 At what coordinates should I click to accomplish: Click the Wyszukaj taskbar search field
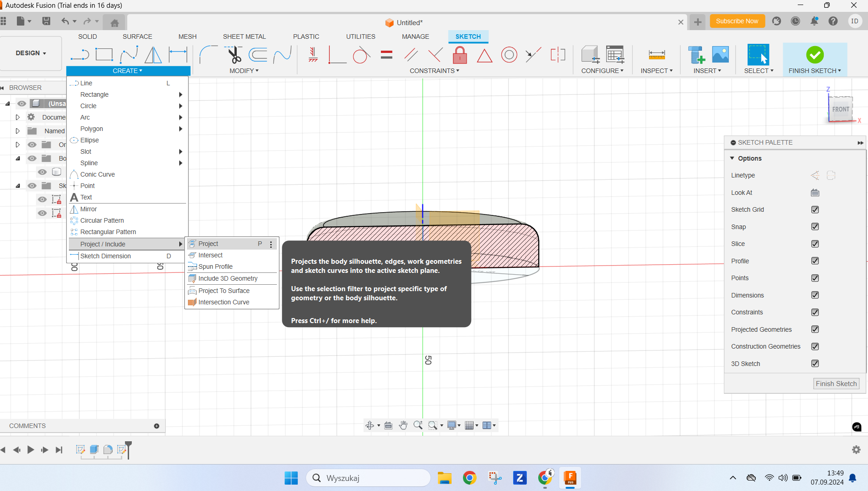tap(368, 478)
